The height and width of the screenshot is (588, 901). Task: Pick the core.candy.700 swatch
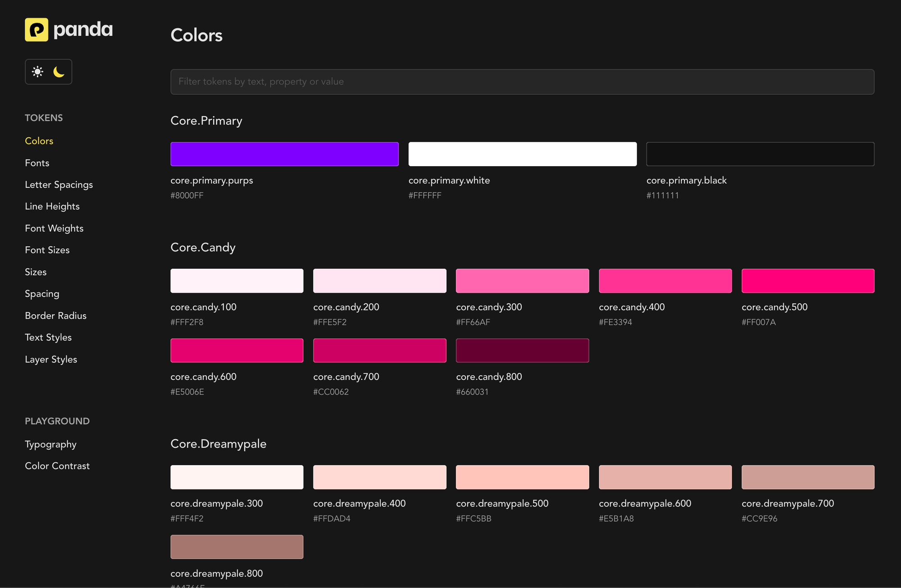380,350
